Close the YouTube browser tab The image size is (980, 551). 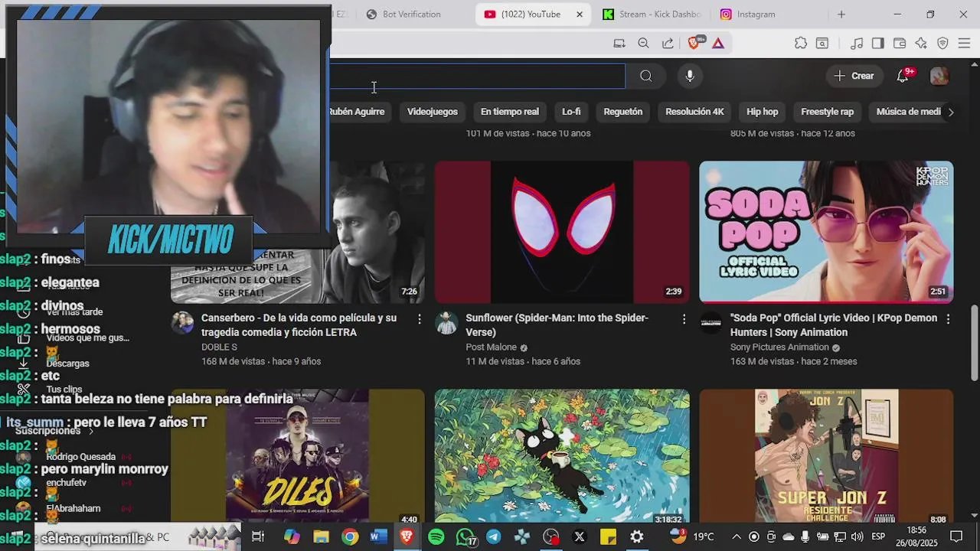[x=580, y=15]
